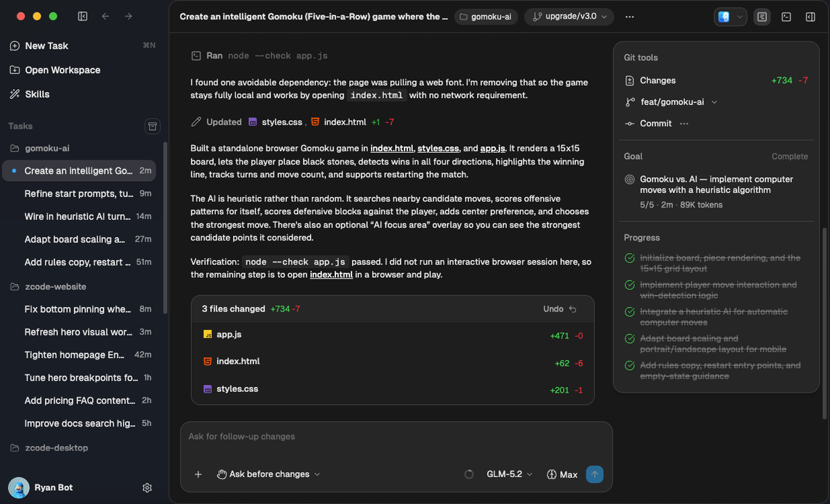
Task: Toggle the 'Add rules copy, restart entry' checkmark
Action: point(629,366)
